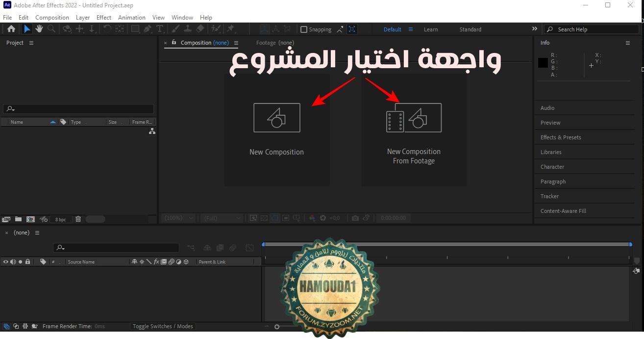The width and height of the screenshot is (644, 339).
Task: Create a new folder in Project panel
Action: click(18, 219)
